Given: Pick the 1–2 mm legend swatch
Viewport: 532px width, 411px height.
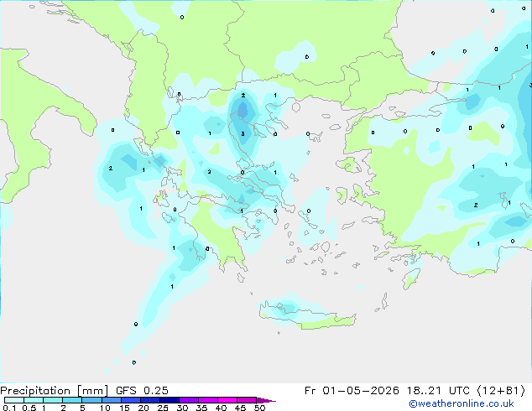Looking at the screenshot, I should coord(53,400).
